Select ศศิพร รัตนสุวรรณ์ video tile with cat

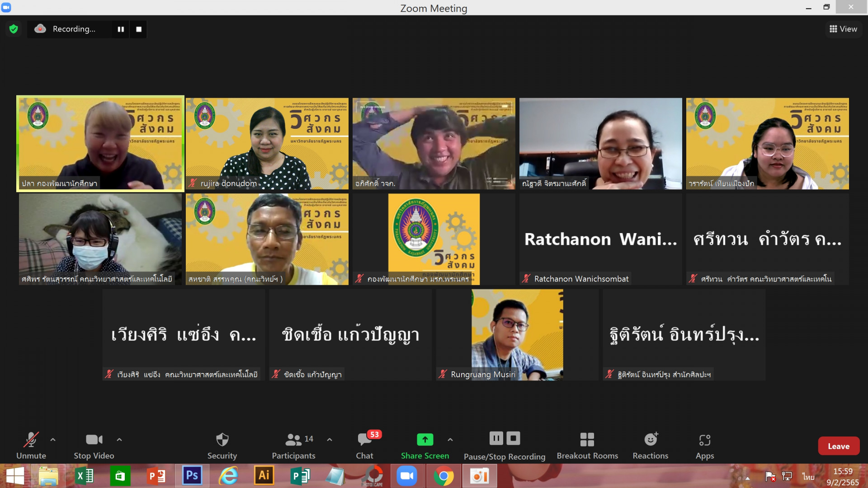[100, 239]
